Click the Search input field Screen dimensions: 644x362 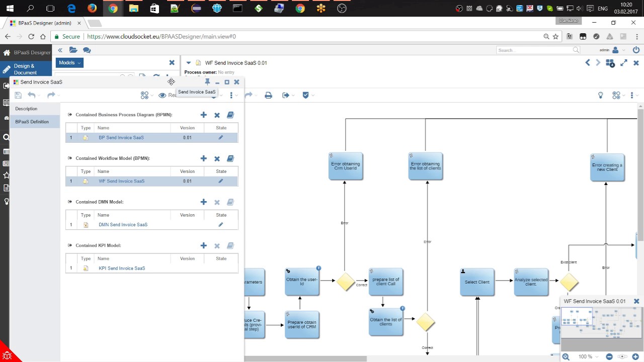click(538, 50)
